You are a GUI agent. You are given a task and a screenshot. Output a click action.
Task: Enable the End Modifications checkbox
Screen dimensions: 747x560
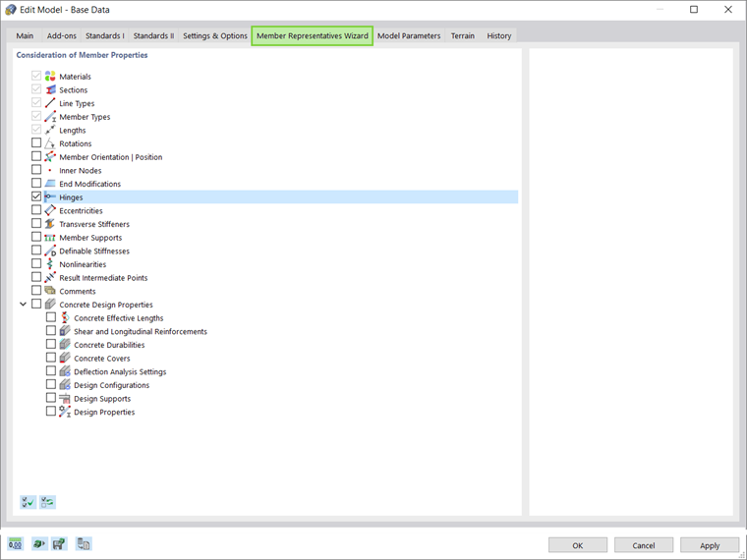click(36, 183)
